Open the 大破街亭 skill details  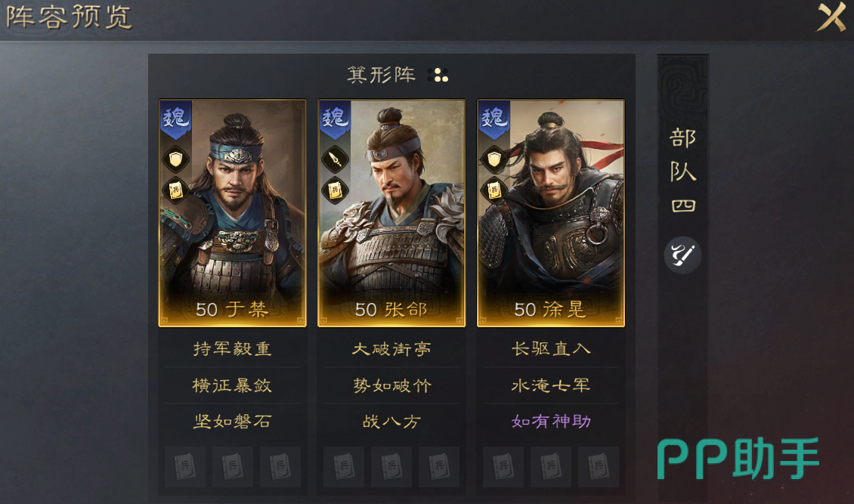click(x=391, y=349)
